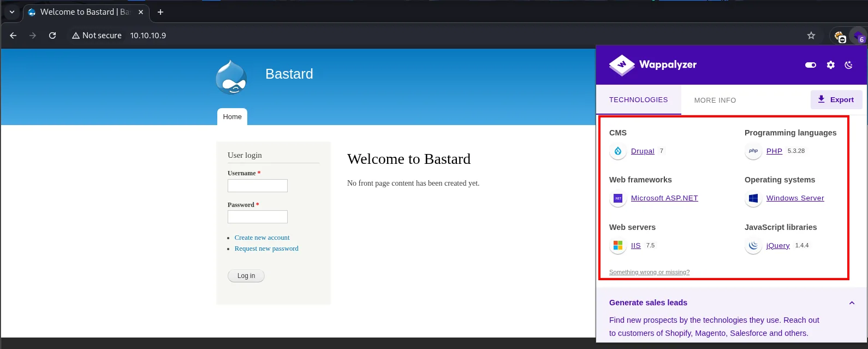
Task: Click the jQuery version 1.4.4 label
Action: (x=802, y=245)
